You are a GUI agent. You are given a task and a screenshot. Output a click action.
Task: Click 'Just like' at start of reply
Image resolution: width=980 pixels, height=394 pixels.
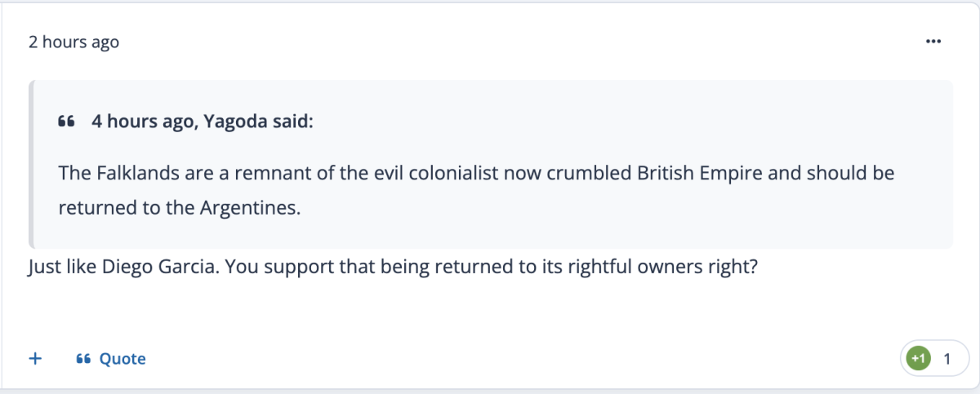coord(60,267)
